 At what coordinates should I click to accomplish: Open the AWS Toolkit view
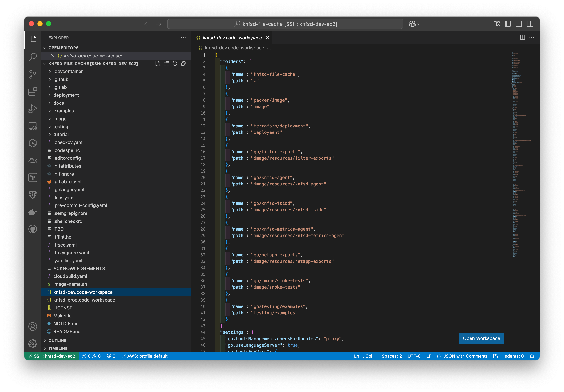point(32,160)
